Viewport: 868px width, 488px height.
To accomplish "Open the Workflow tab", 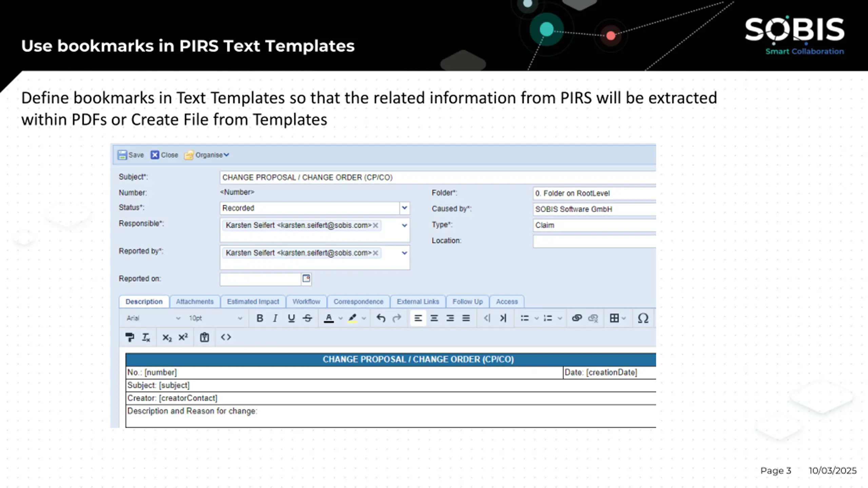I will pos(306,301).
